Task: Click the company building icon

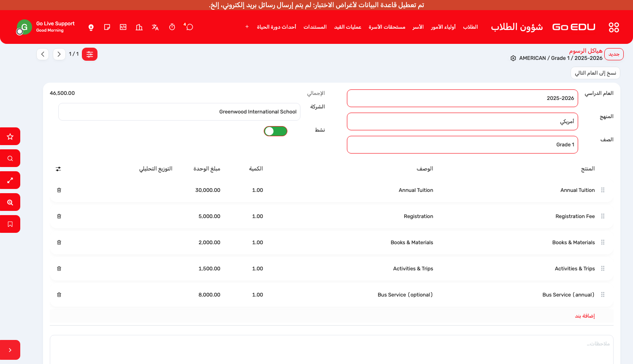Action: tap(139, 27)
